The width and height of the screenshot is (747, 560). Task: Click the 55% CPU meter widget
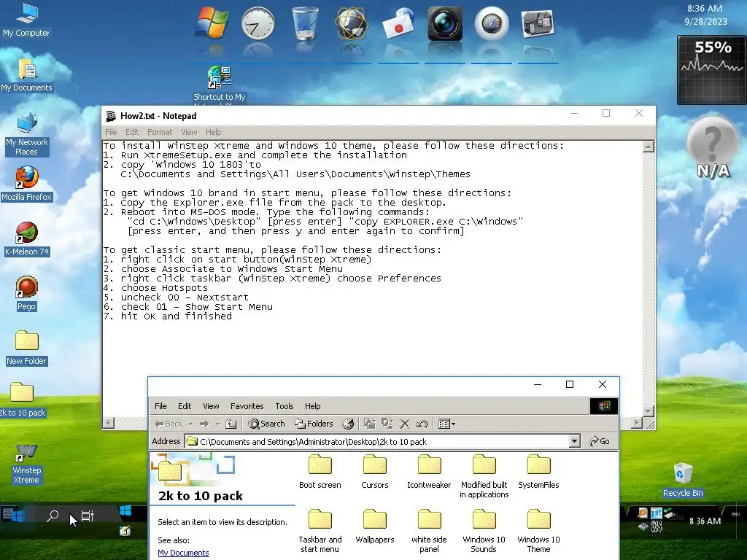point(712,70)
